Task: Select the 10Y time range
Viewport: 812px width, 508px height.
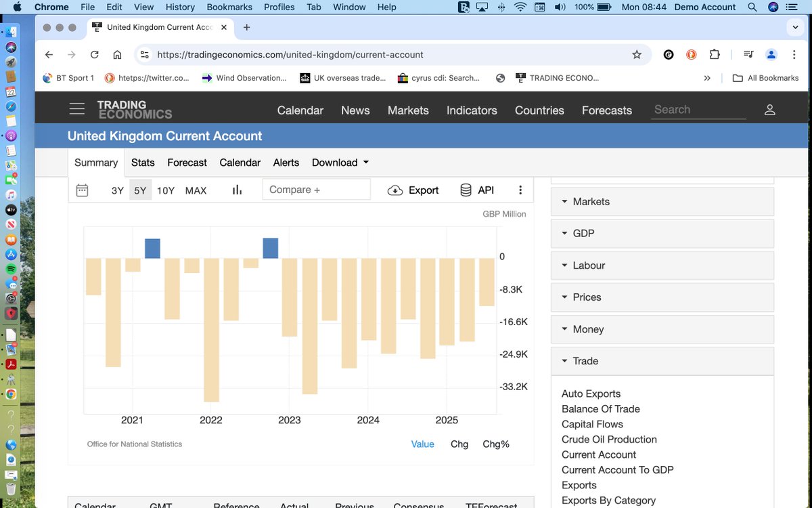Action: click(x=166, y=190)
